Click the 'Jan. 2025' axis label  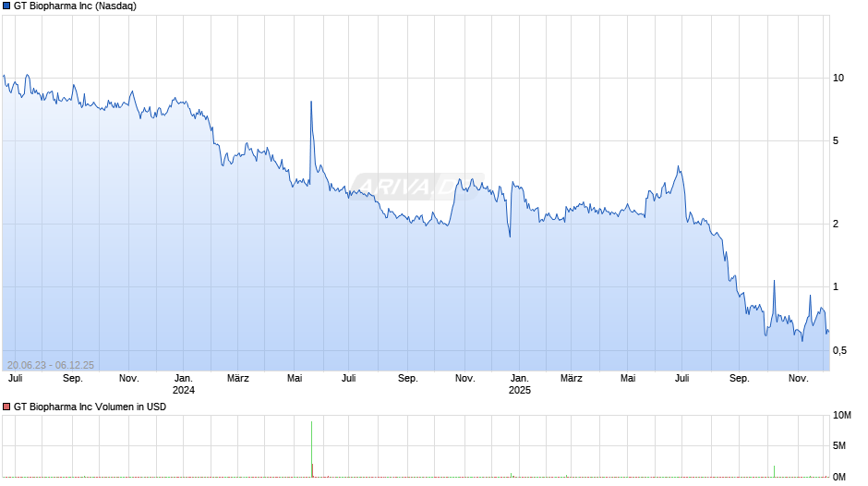(x=519, y=384)
